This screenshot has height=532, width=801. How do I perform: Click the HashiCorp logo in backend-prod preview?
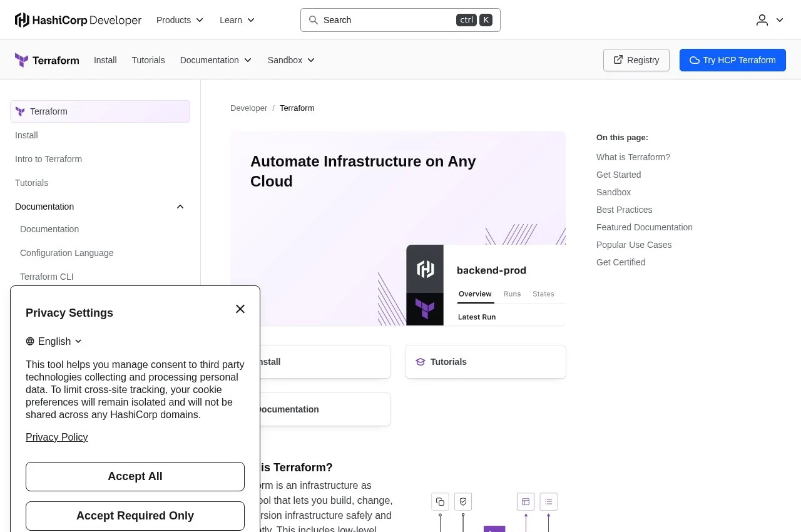click(426, 269)
